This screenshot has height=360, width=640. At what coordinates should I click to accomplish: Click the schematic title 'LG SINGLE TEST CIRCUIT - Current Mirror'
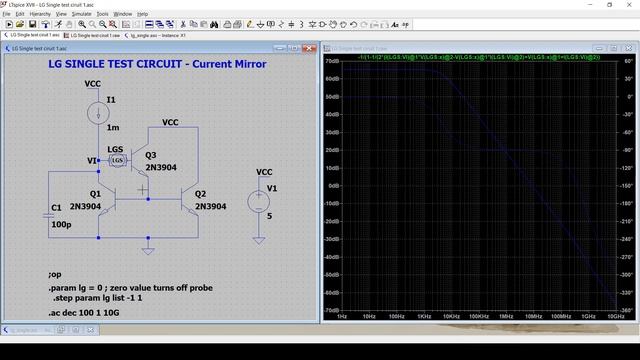[x=157, y=64]
